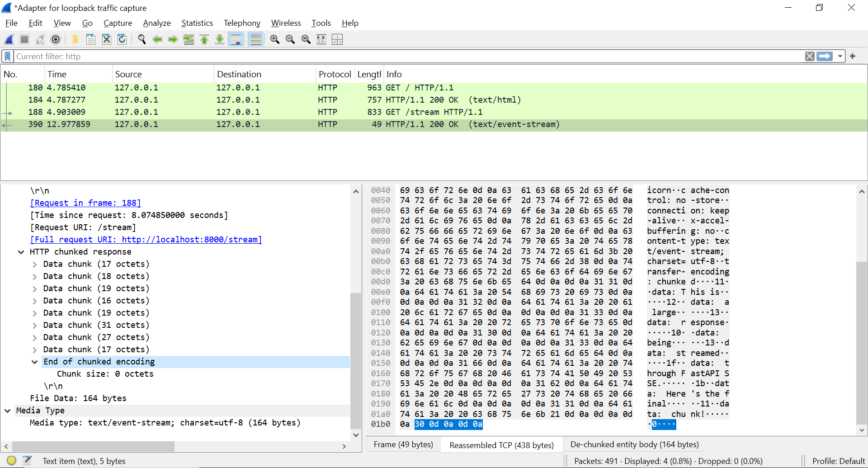Expand Data chunk (18 octets)

34,276
